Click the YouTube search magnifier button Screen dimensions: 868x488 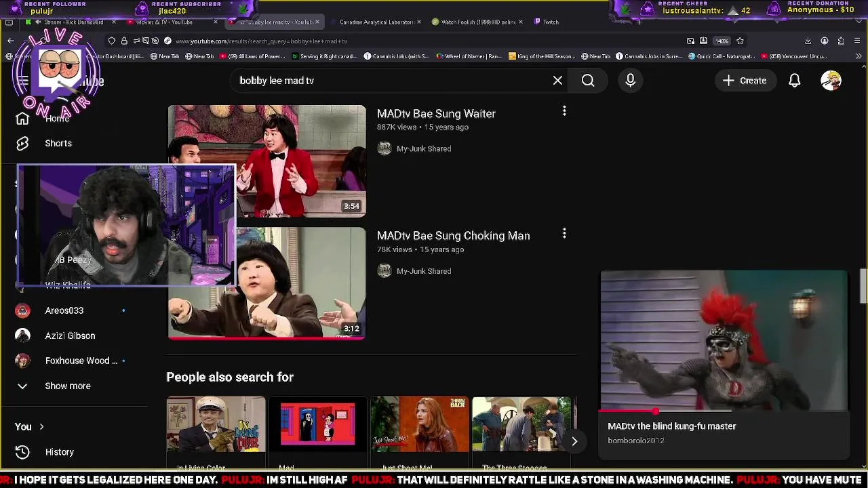click(588, 81)
